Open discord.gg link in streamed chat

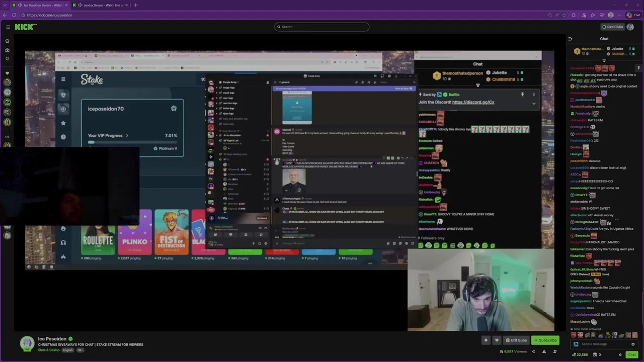click(x=473, y=102)
